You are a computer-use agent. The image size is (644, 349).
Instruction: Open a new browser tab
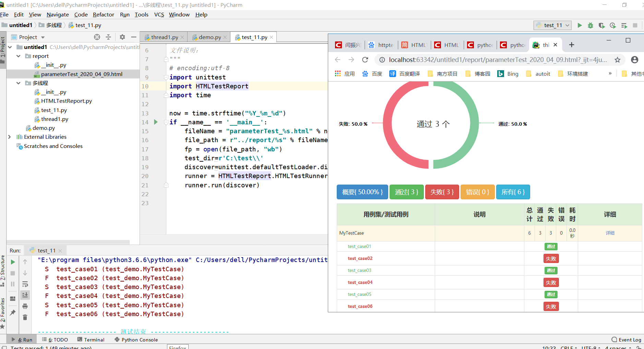pos(572,45)
